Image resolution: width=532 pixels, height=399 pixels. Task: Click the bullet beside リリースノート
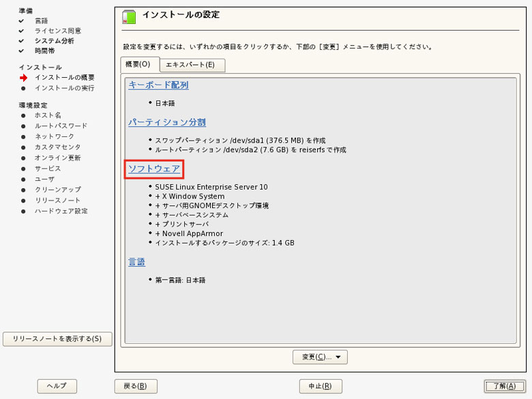point(23,201)
